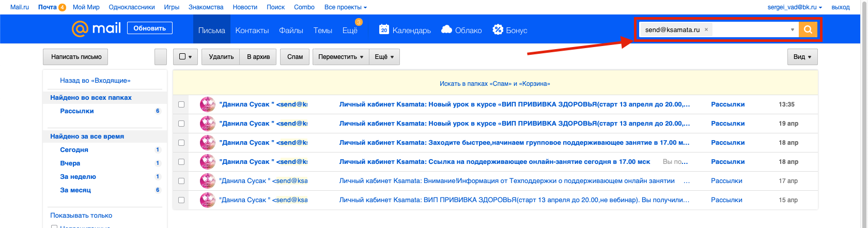Viewport: 868px width, 228px height.
Task: Switch to the Письма tab
Action: pos(212,30)
